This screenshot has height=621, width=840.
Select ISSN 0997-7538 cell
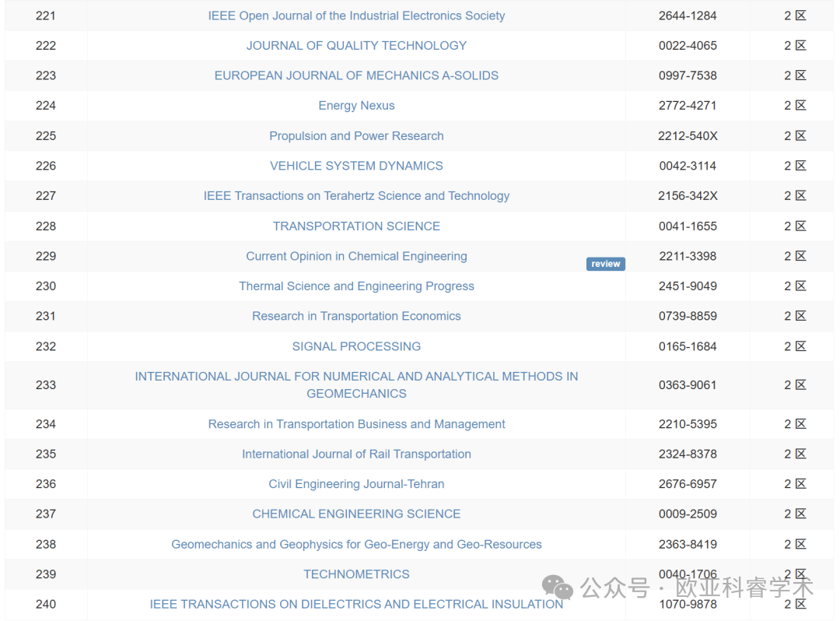688,75
